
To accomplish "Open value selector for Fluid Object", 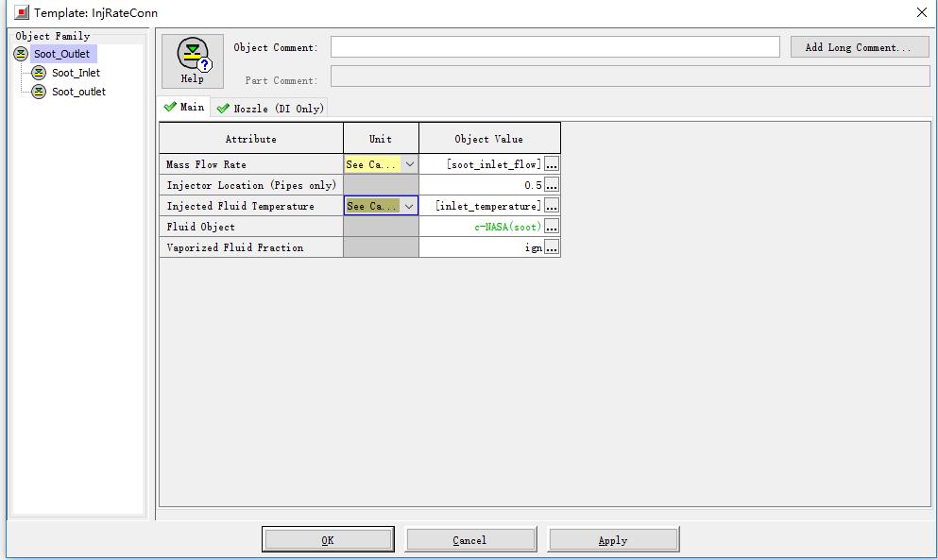I will 552,227.
